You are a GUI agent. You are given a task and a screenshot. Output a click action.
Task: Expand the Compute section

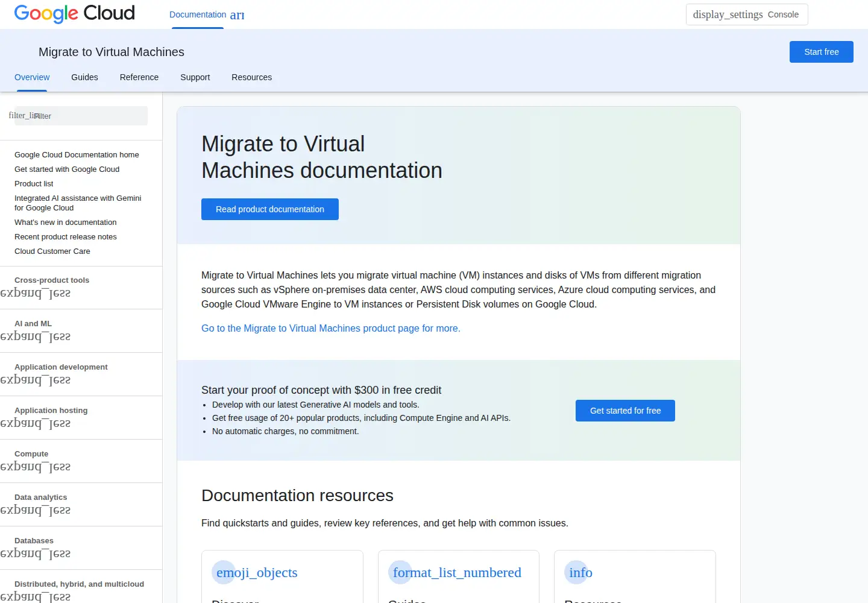coord(35,467)
